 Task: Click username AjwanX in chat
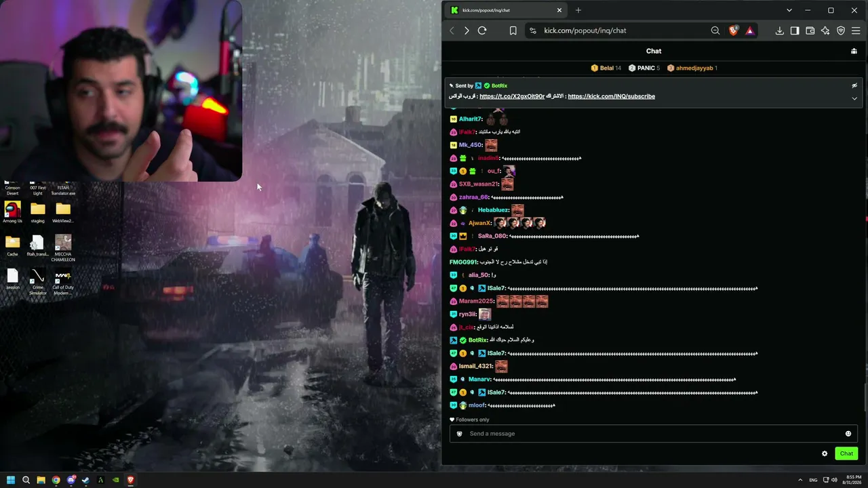coord(480,223)
